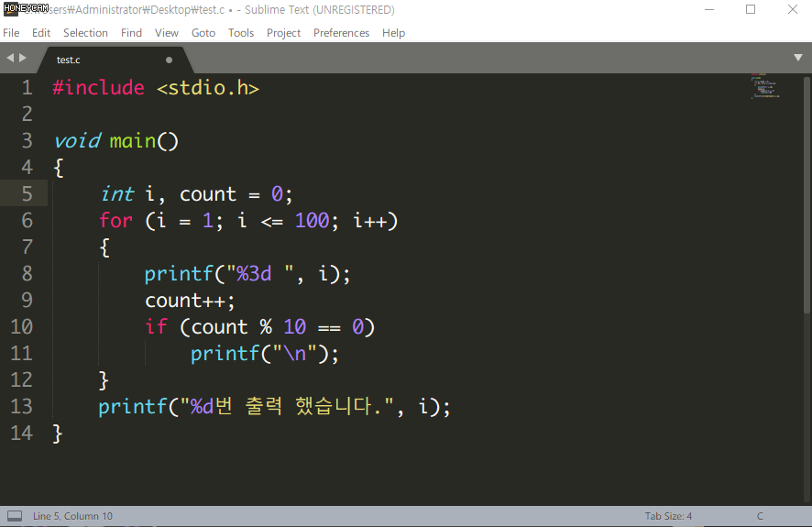This screenshot has width=812, height=527.
Task: Open the Help menu
Action: 393,33
